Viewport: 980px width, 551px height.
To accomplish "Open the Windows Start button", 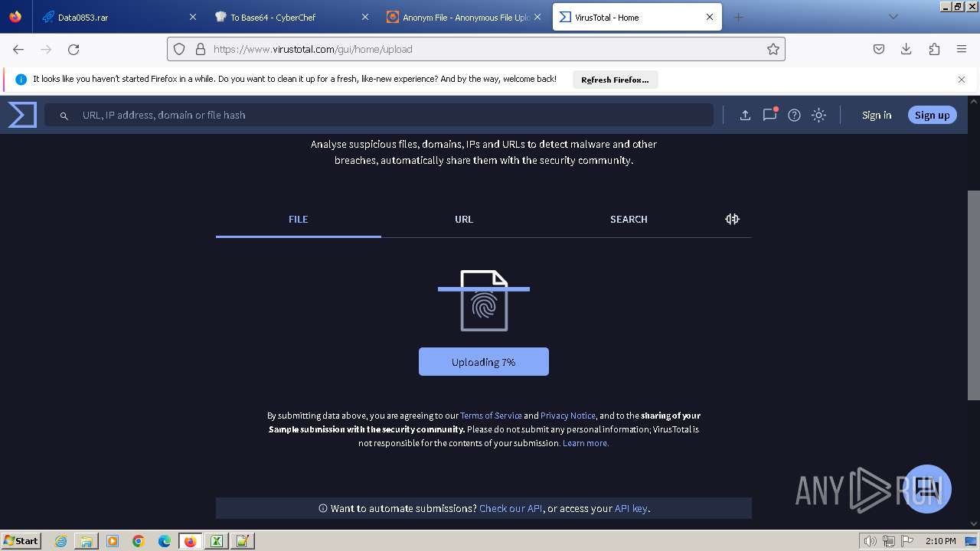I will [21, 540].
